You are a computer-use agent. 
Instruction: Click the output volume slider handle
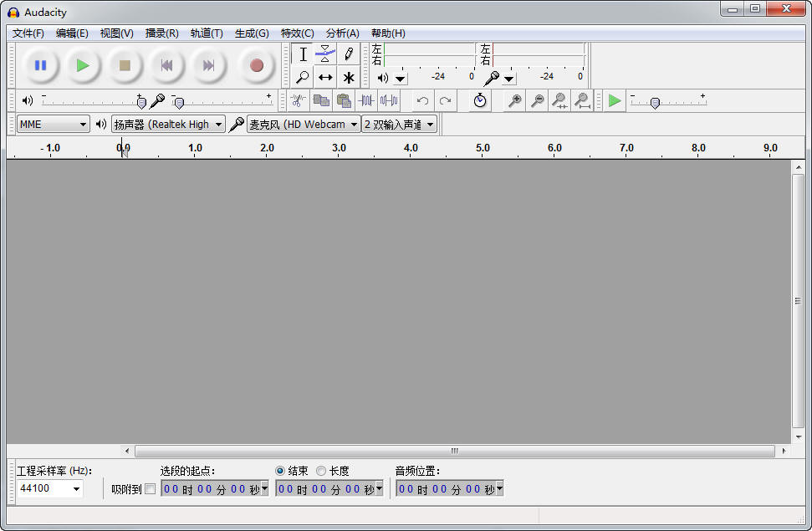pos(141,103)
